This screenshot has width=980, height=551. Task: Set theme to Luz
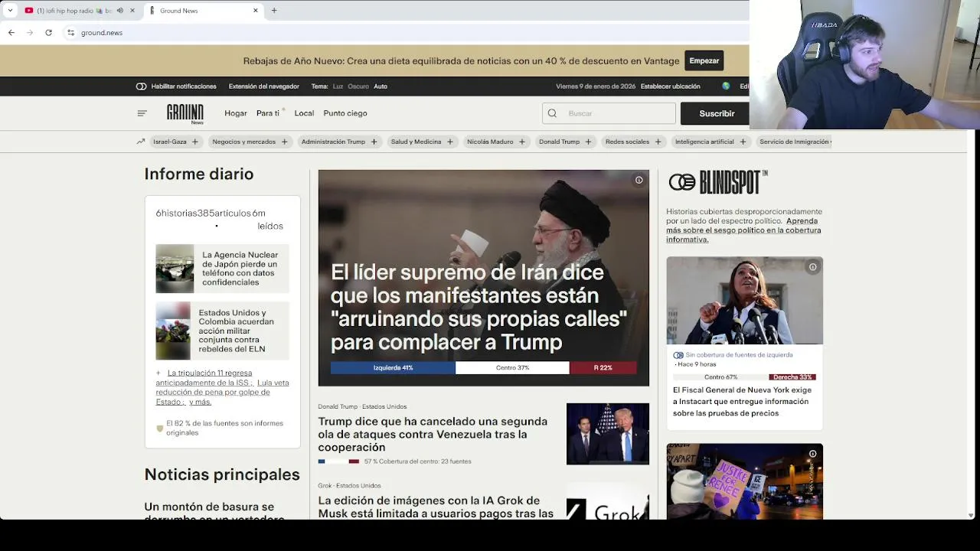click(x=338, y=86)
